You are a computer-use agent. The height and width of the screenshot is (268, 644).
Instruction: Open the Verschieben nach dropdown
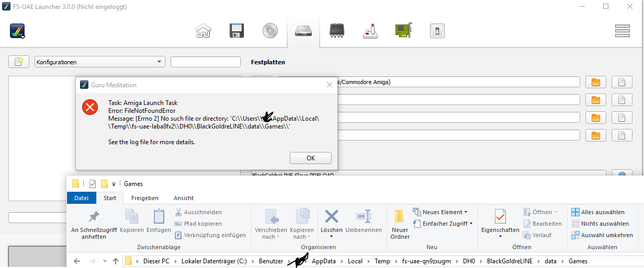(x=271, y=225)
